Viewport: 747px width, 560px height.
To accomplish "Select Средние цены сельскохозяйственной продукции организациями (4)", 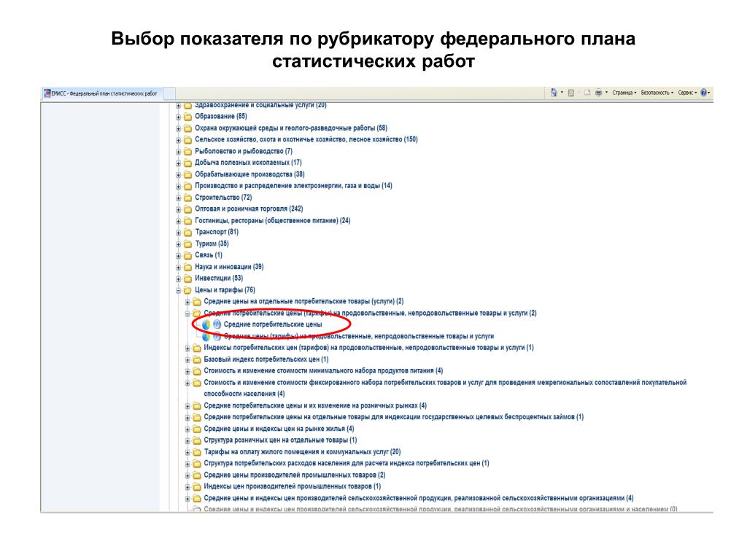I will [419, 498].
